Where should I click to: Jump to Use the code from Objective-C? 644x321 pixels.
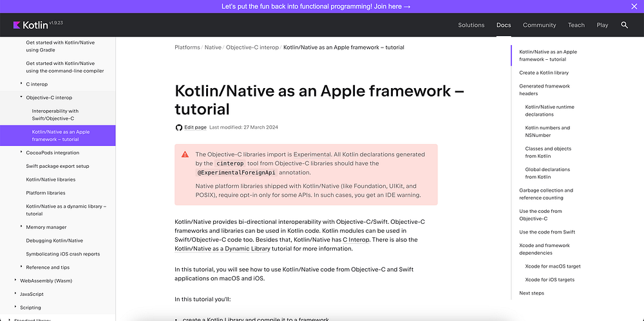(540, 215)
